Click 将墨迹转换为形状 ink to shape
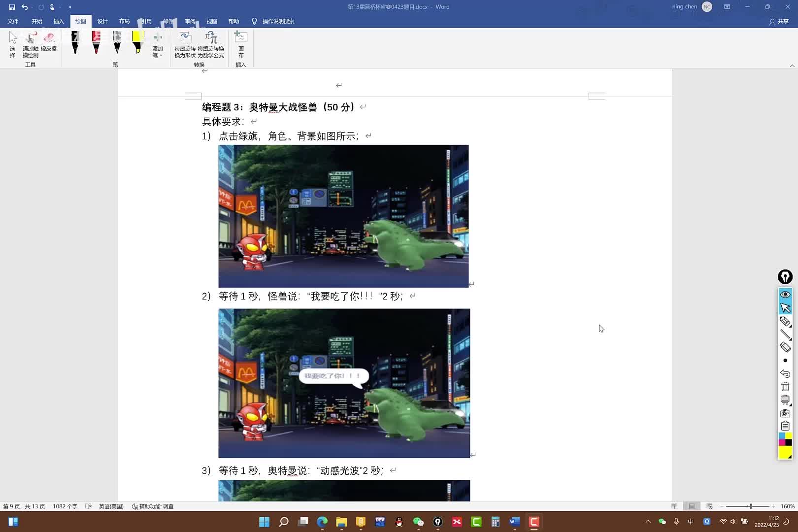The width and height of the screenshot is (798, 532). click(185, 44)
